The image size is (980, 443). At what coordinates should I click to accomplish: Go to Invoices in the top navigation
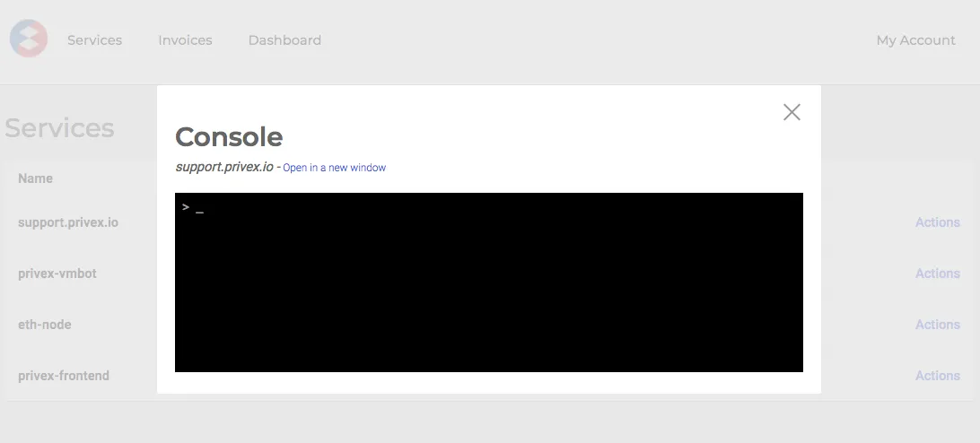pyautogui.click(x=185, y=40)
